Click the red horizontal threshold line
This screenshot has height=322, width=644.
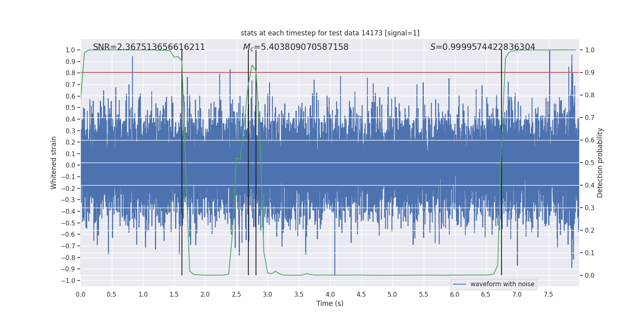pyautogui.click(x=330, y=72)
